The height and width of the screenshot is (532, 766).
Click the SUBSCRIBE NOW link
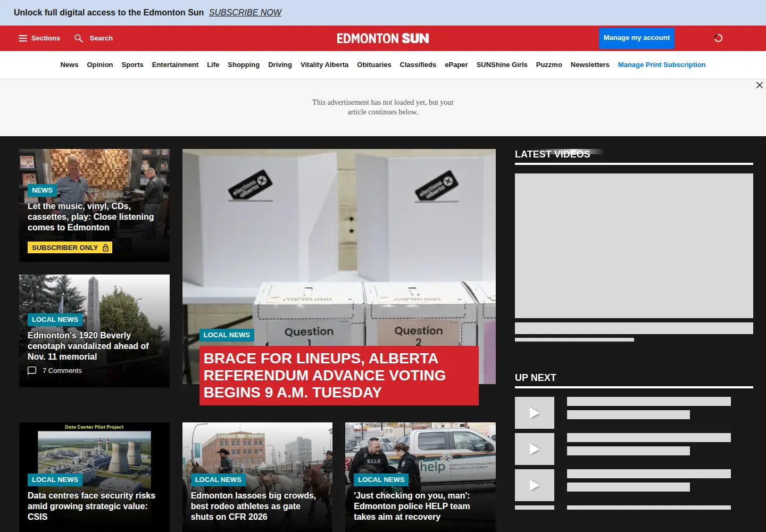245,12
